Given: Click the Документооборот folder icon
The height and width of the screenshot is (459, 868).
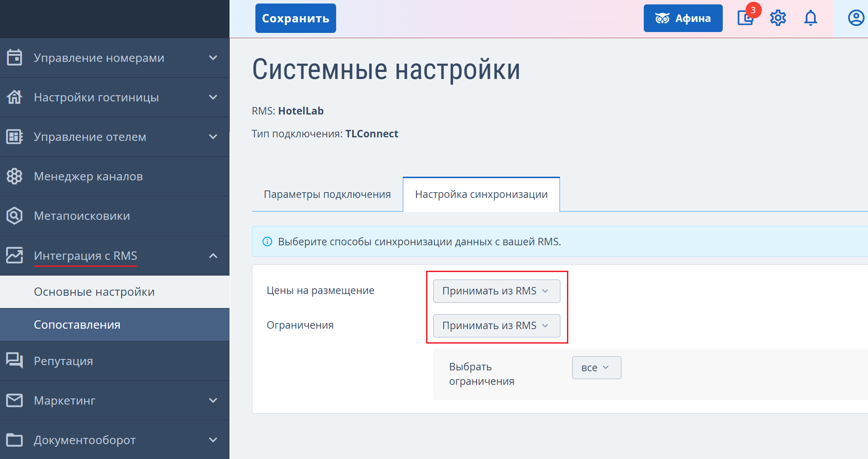Looking at the screenshot, I should tap(14, 440).
